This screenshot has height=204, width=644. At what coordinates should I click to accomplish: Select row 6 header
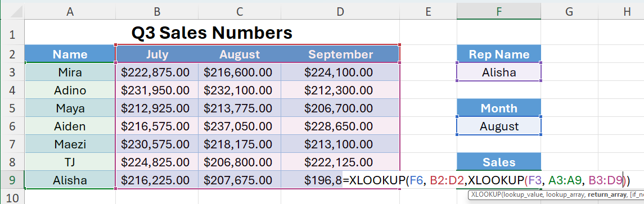coord(12,126)
